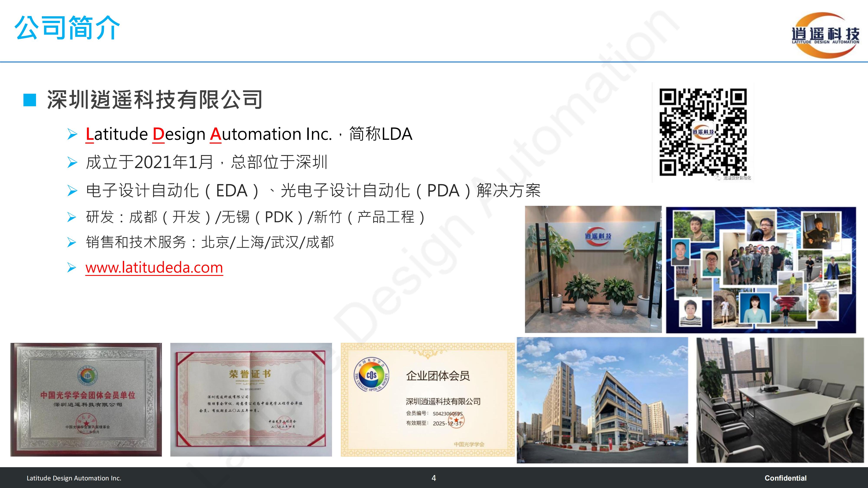Viewport: 868px width, 488px height.
Task: Click the WeChat QR code image
Action: pos(703,132)
